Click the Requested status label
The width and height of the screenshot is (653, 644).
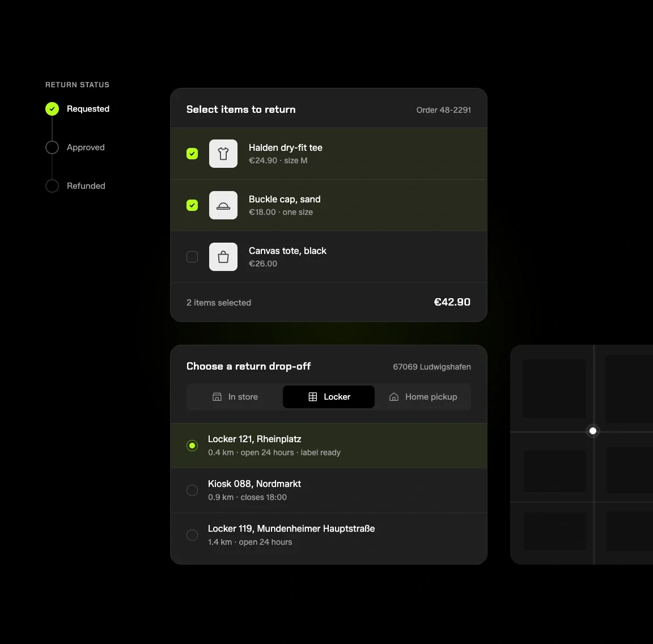[88, 109]
